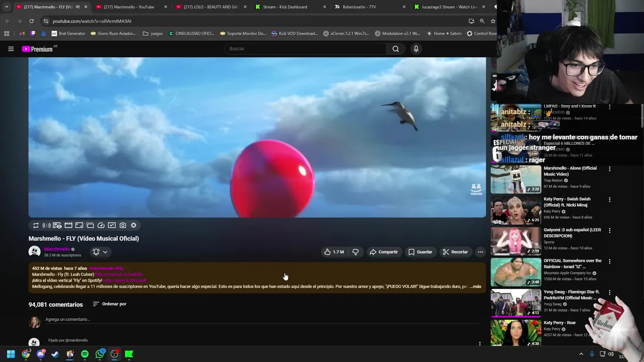Open the Kick VOD Download bookmark
This screenshot has width=644, height=362.
(295, 34)
